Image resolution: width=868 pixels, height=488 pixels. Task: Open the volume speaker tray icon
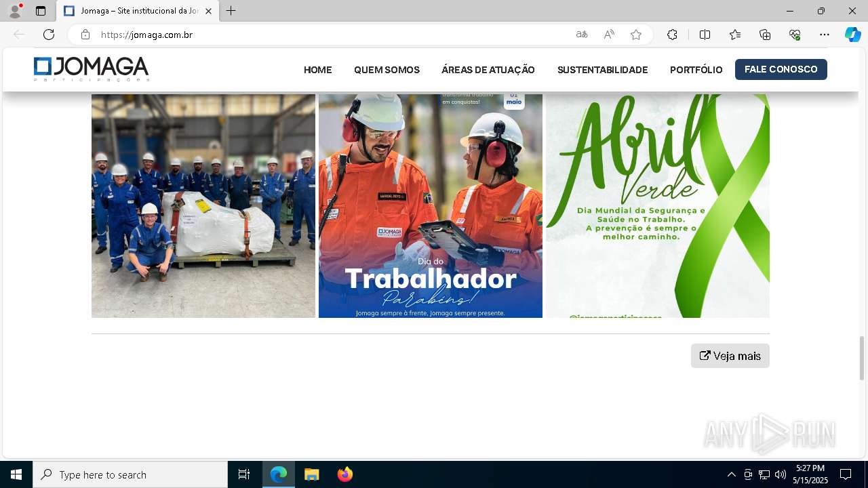780,474
